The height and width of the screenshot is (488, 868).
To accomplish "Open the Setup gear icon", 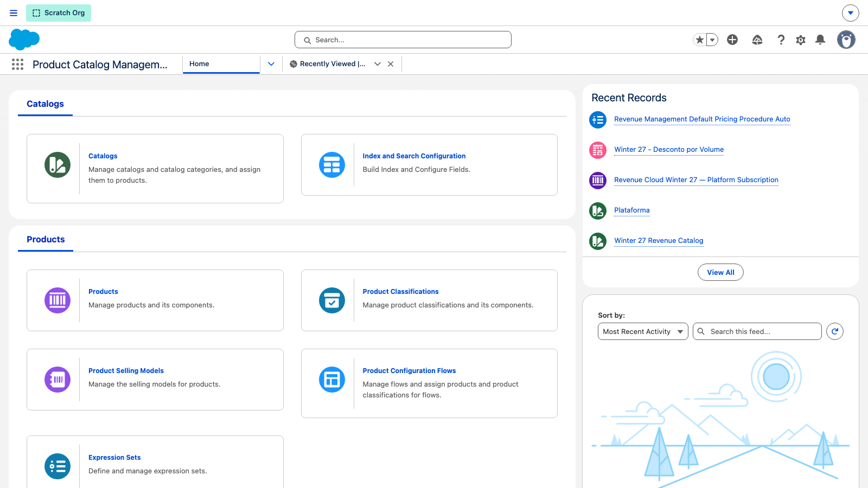I will (801, 40).
